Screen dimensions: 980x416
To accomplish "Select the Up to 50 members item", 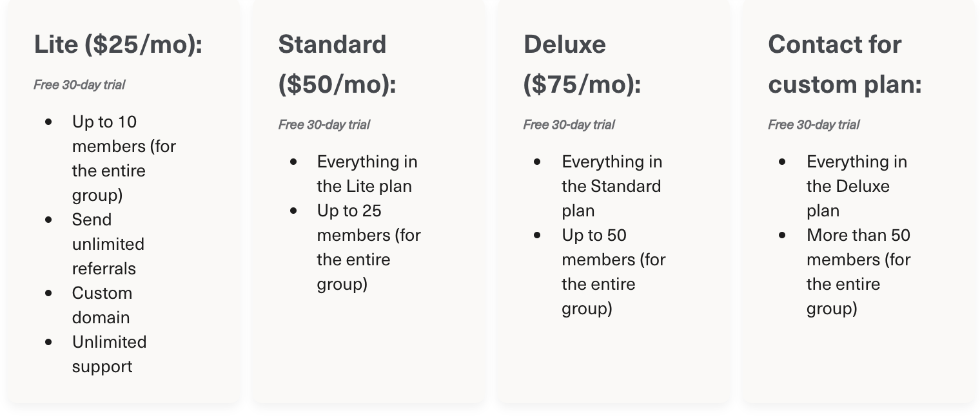I will [613, 272].
